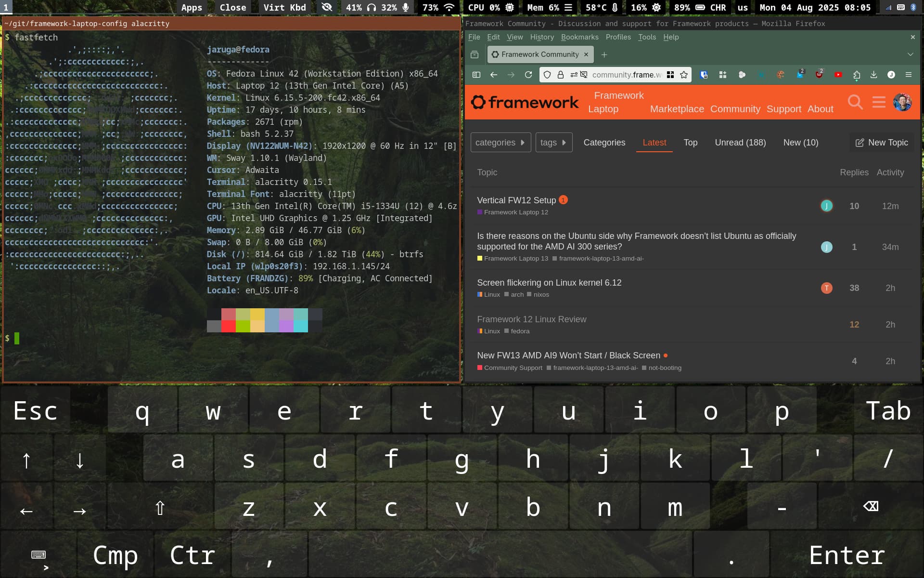Viewport: 924px width, 578px height.
Task: Click the cyan swatch in fastfetch palette
Action: point(301,326)
